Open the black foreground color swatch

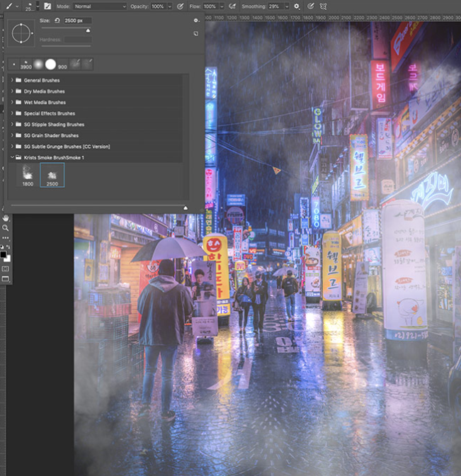coord(3,254)
